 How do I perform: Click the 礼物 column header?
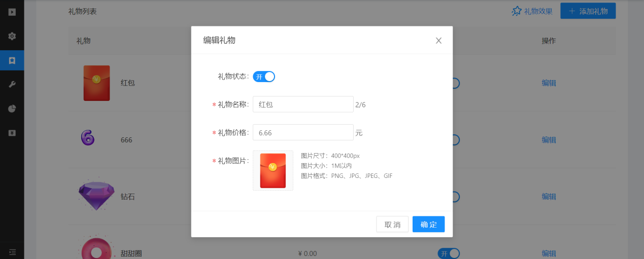83,41
